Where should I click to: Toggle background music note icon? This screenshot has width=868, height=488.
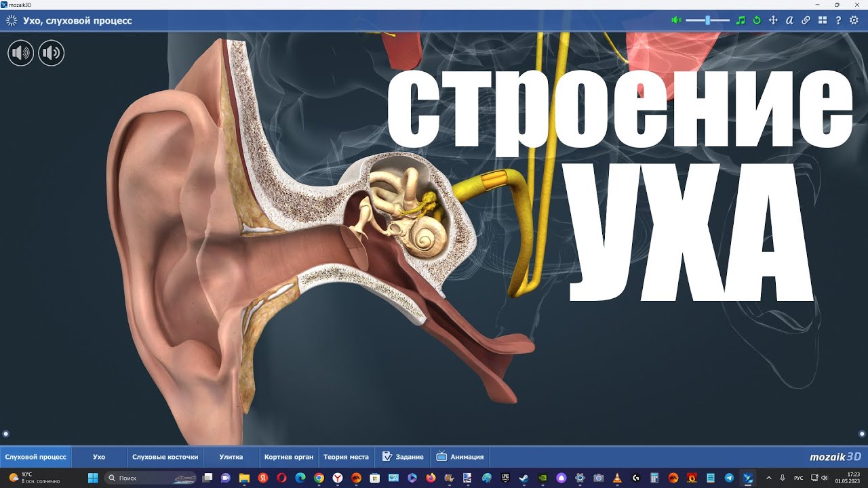click(741, 20)
